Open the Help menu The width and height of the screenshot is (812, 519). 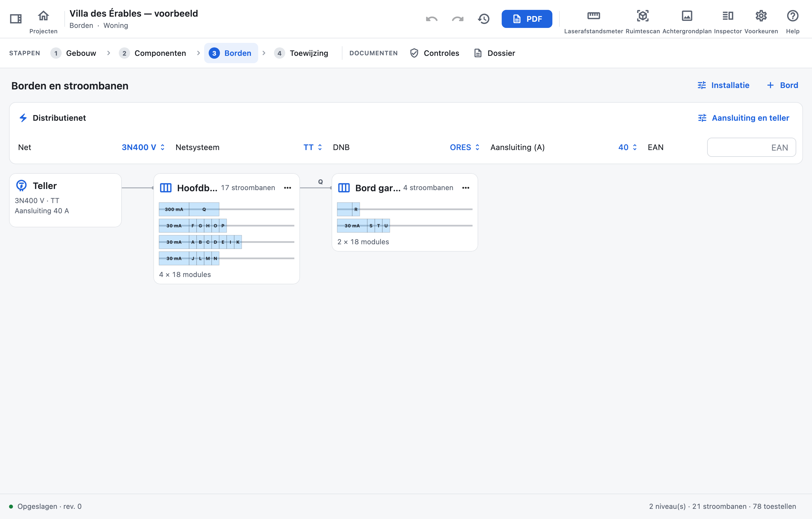point(793,22)
